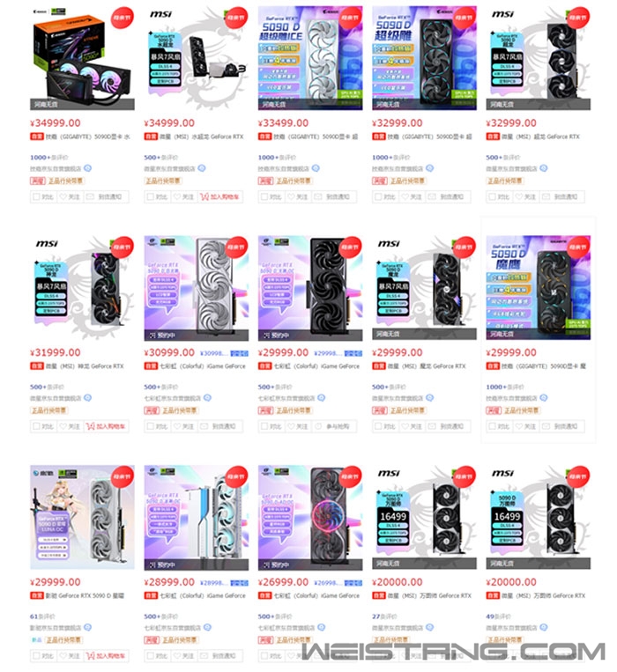617x672 pixels.
Task: Click the chat icon beside the ¥29999 Gigabyte store name
Action: (x=543, y=398)
